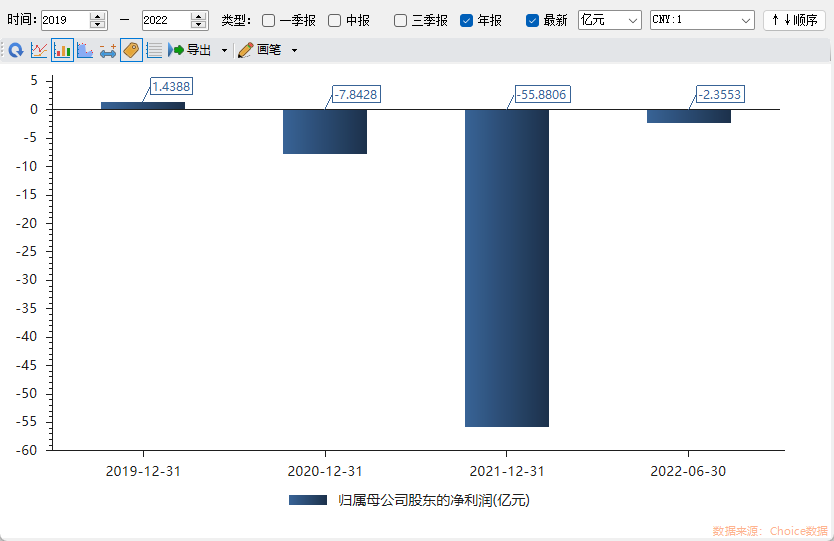The height and width of the screenshot is (541, 834).
Task: Click the end year 2022 field
Action: pyautogui.click(x=166, y=20)
